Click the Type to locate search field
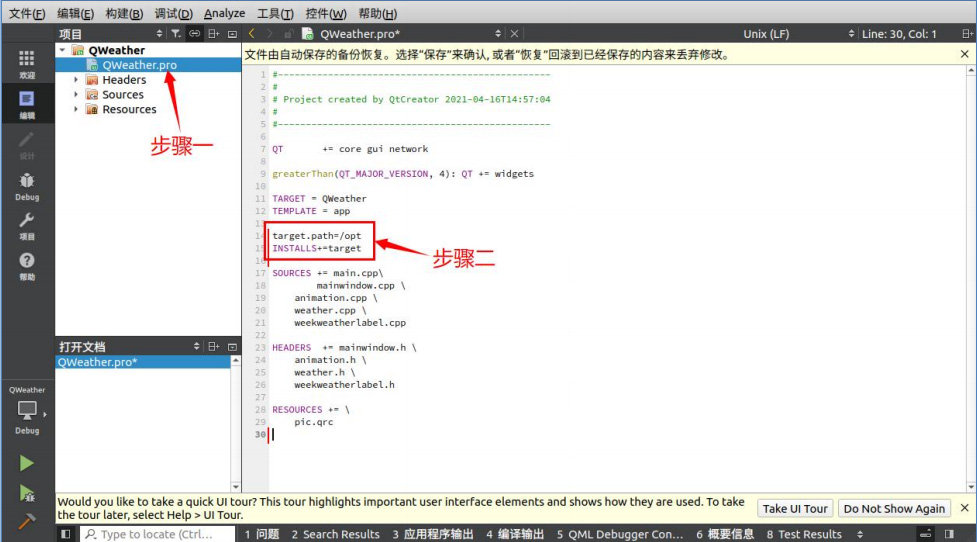 [158, 534]
